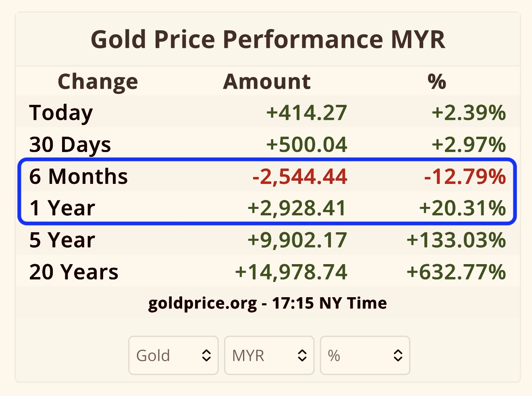
Task: Select the Amount column header
Action: [x=267, y=81]
